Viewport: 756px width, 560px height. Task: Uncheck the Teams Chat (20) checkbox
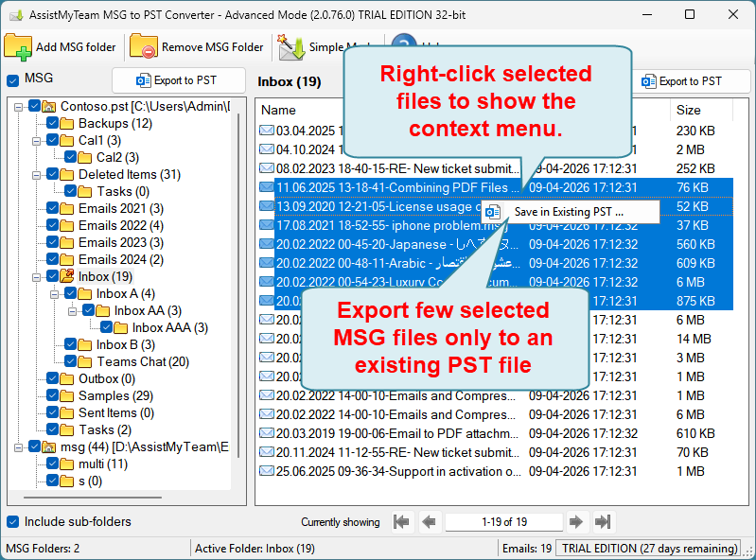pos(70,361)
